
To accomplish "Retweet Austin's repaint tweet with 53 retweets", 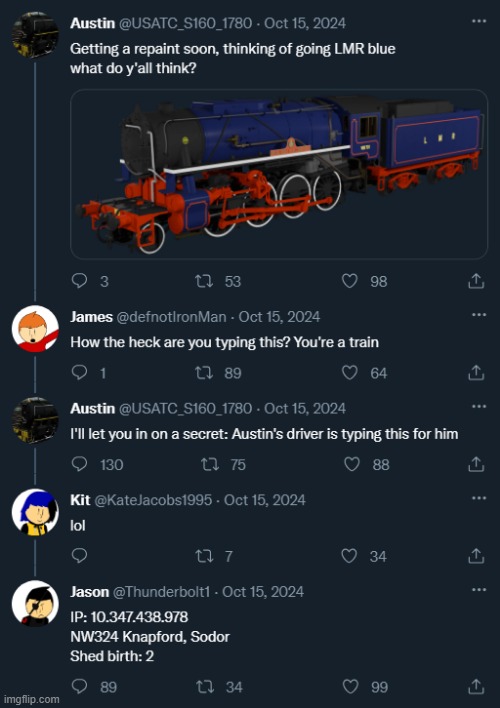I will (x=204, y=281).
